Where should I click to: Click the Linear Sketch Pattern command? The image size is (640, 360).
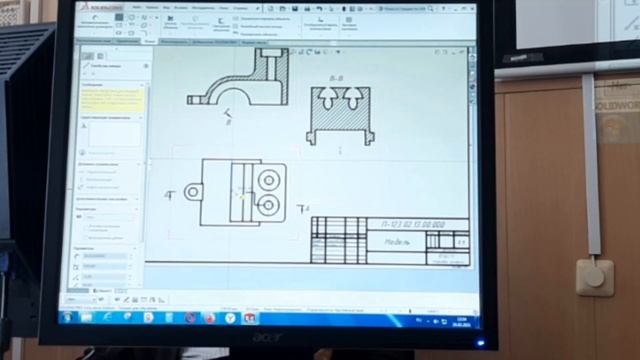coord(258,27)
